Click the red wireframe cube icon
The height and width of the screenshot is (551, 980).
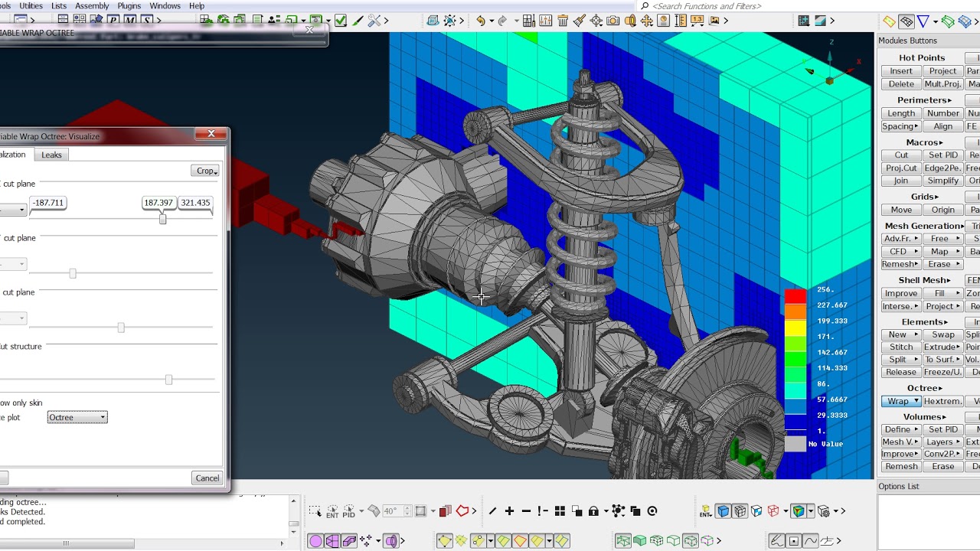(773, 511)
